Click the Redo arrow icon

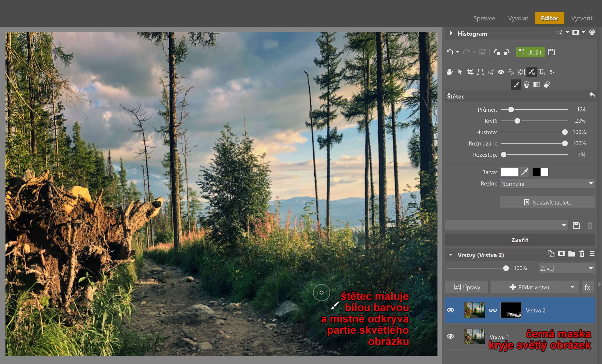[466, 52]
